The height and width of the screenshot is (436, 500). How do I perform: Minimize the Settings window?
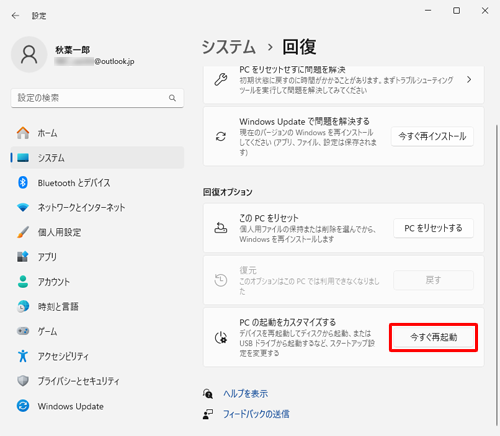(x=428, y=11)
